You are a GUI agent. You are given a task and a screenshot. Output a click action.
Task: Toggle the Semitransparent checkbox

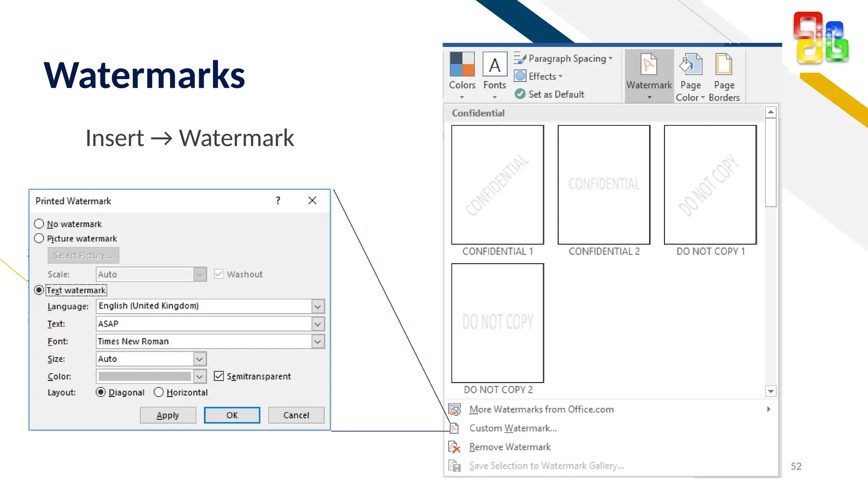219,376
